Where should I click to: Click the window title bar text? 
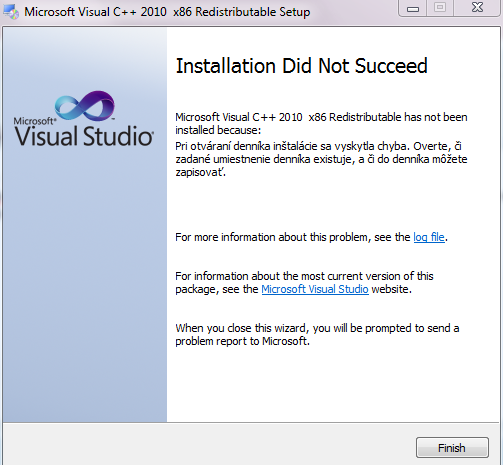click(x=167, y=12)
